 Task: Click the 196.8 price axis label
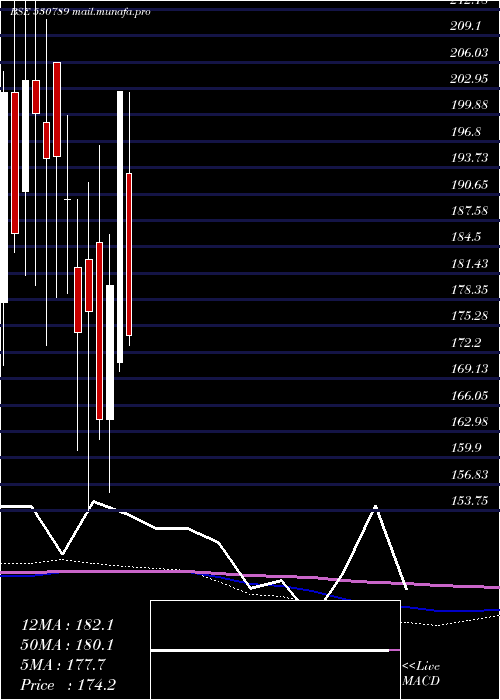pos(466,132)
